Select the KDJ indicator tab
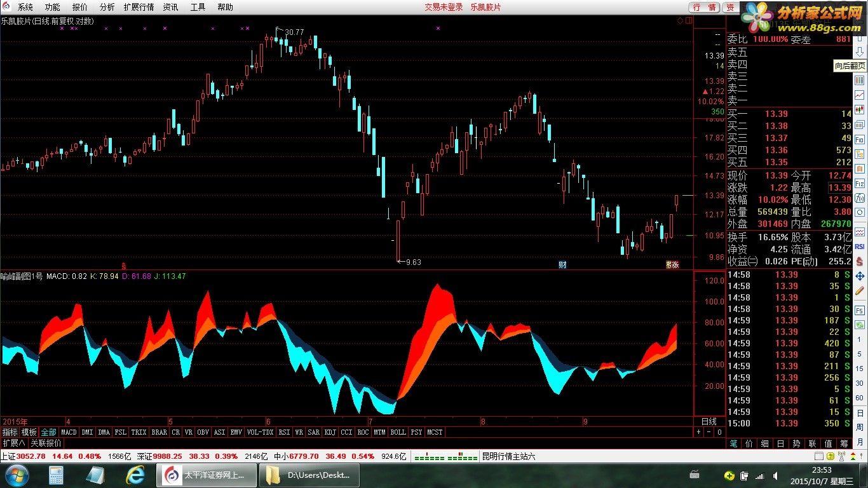 (330, 432)
